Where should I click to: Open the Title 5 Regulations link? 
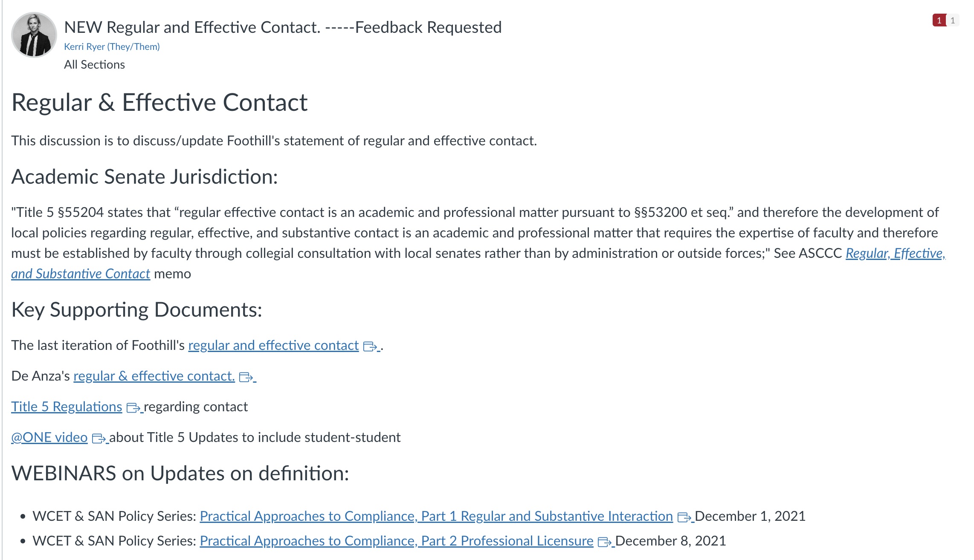67,407
